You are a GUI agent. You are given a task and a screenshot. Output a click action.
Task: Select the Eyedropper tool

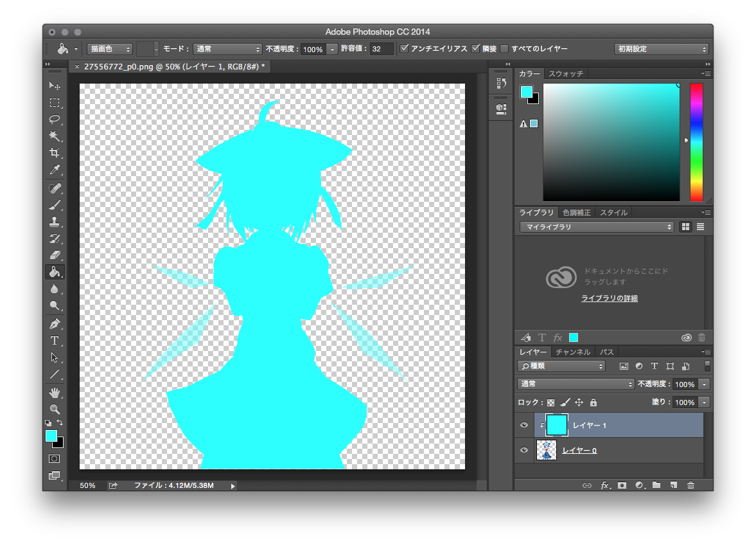[55, 170]
